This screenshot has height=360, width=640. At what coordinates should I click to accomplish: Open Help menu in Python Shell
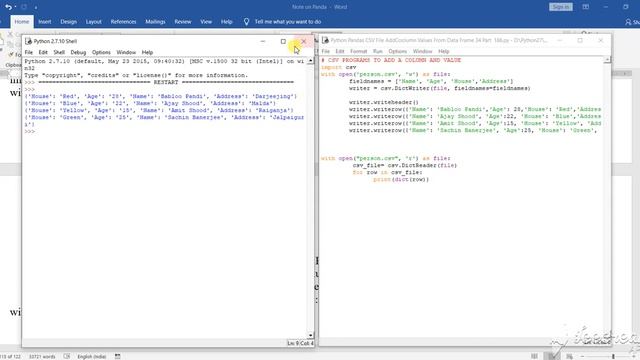147,52
